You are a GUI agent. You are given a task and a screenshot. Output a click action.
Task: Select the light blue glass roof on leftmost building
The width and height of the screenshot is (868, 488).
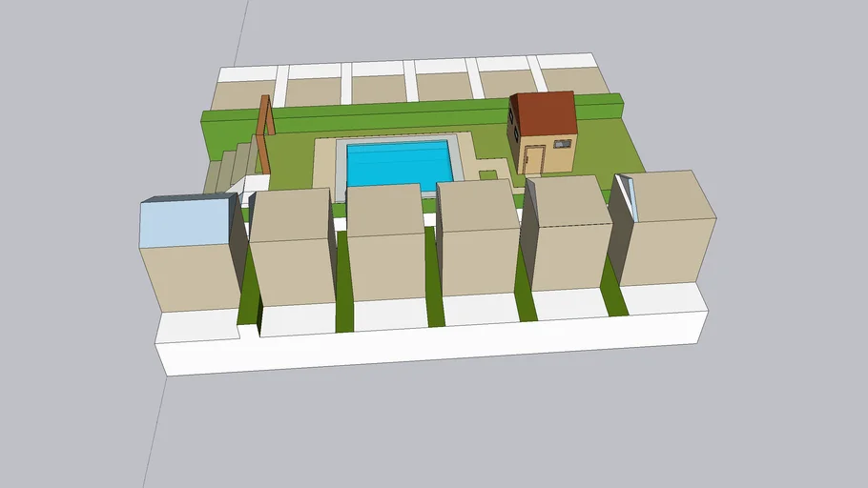(185, 222)
